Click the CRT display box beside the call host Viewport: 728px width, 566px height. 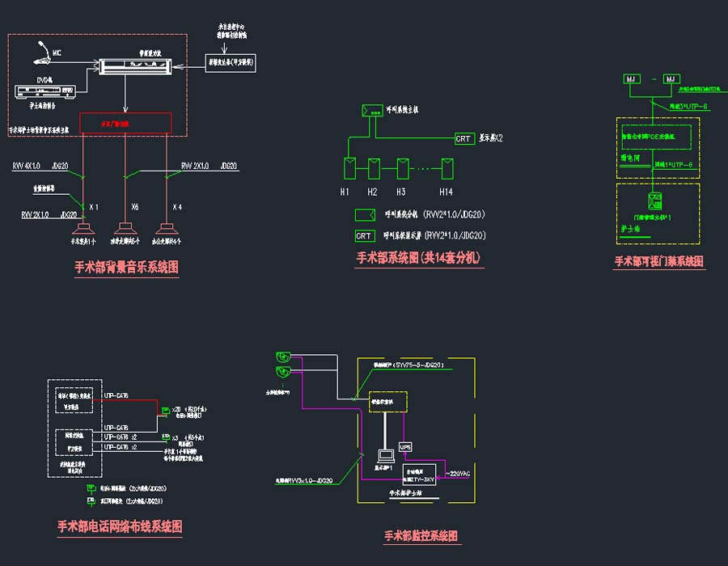point(464,139)
